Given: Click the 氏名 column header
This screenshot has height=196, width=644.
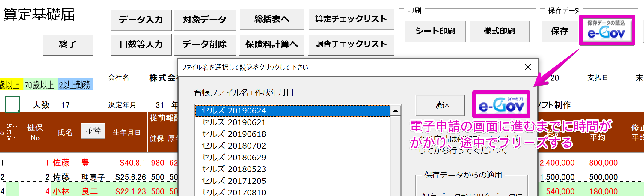Looking at the screenshot, I should click(x=65, y=132).
